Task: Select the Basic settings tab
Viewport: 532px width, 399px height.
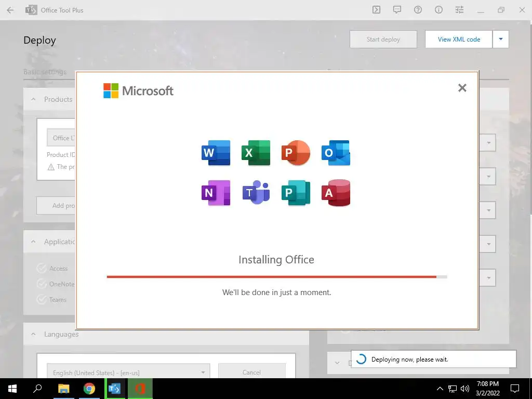Action: pyautogui.click(x=45, y=72)
